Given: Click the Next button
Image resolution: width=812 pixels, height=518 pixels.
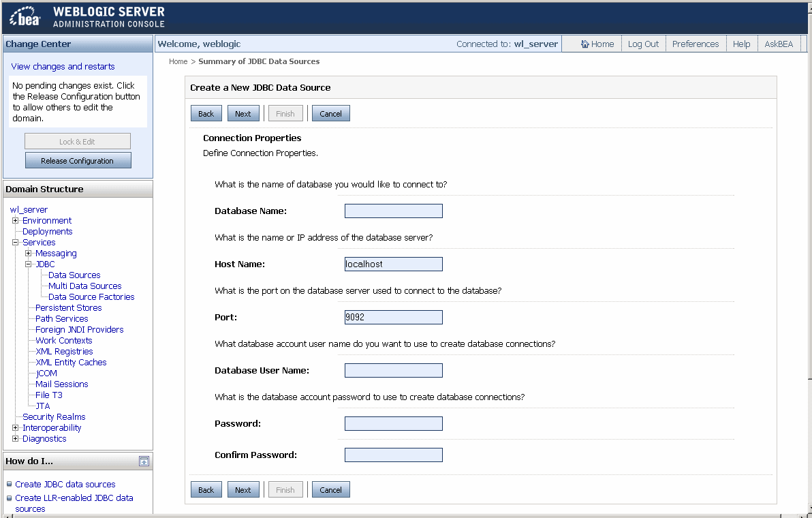Looking at the screenshot, I should click(x=243, y=113).
